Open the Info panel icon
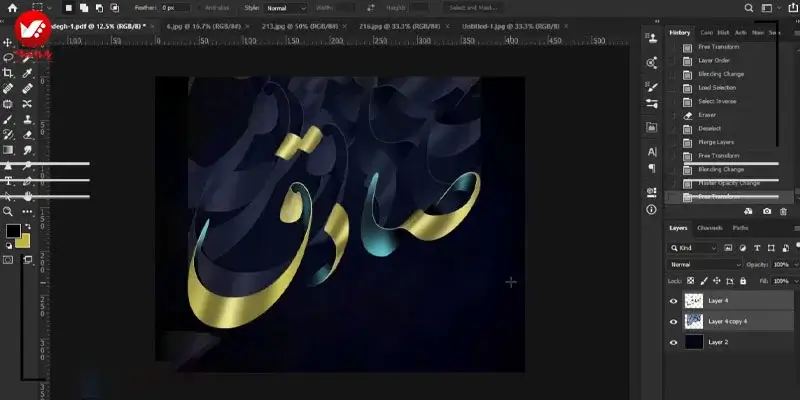Screen dimensions: 800x400 coord(652,210)
